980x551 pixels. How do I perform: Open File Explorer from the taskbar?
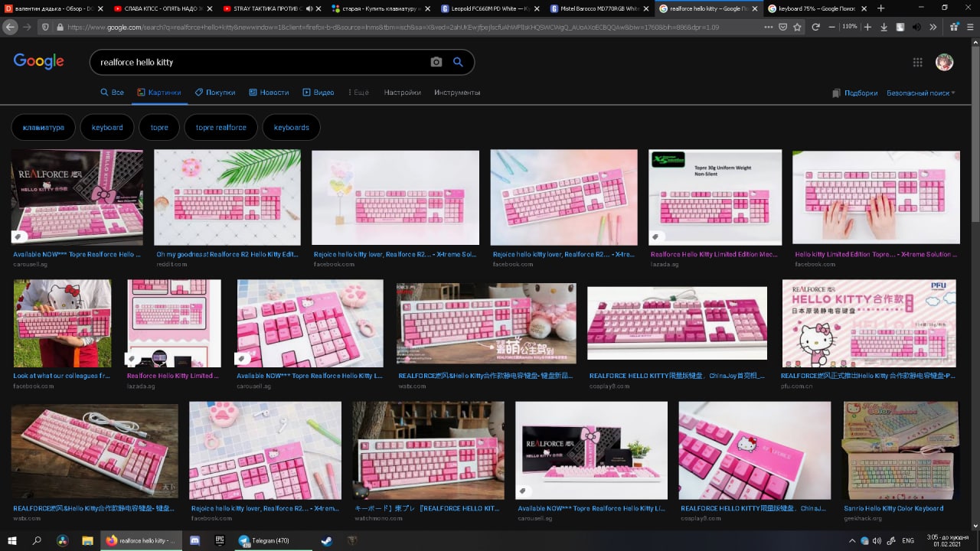(87, 540)
